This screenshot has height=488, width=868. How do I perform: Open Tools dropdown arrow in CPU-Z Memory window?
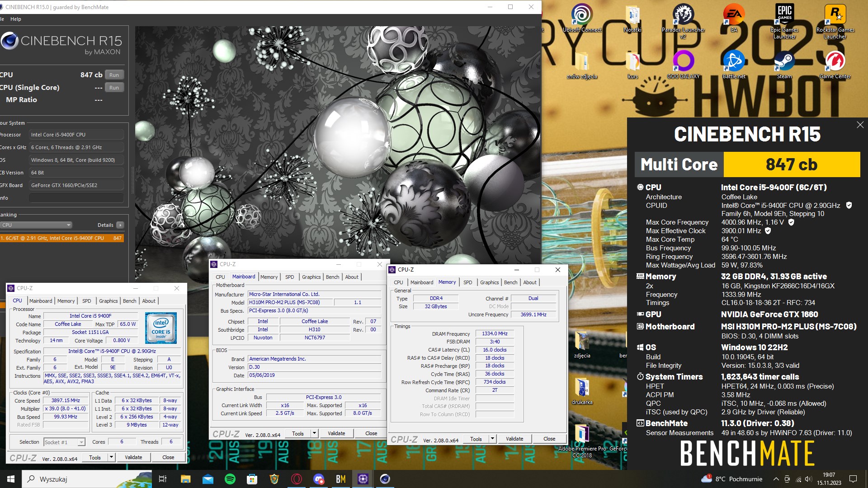coord(492,439)
